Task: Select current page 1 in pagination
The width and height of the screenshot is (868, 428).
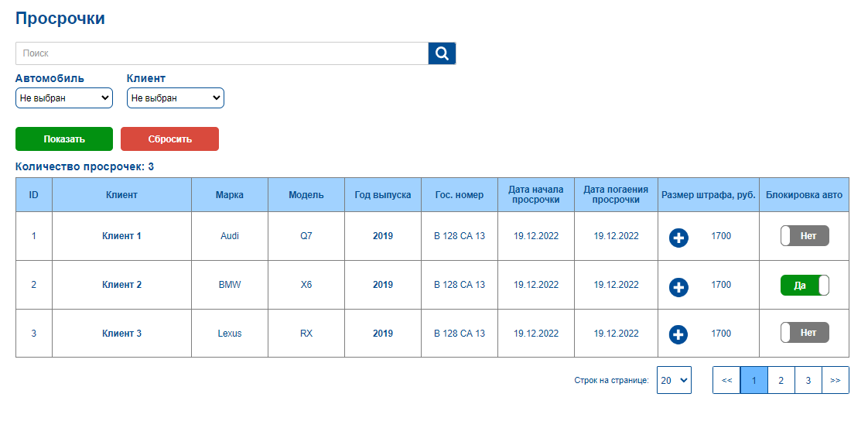Action: point(754,380)
